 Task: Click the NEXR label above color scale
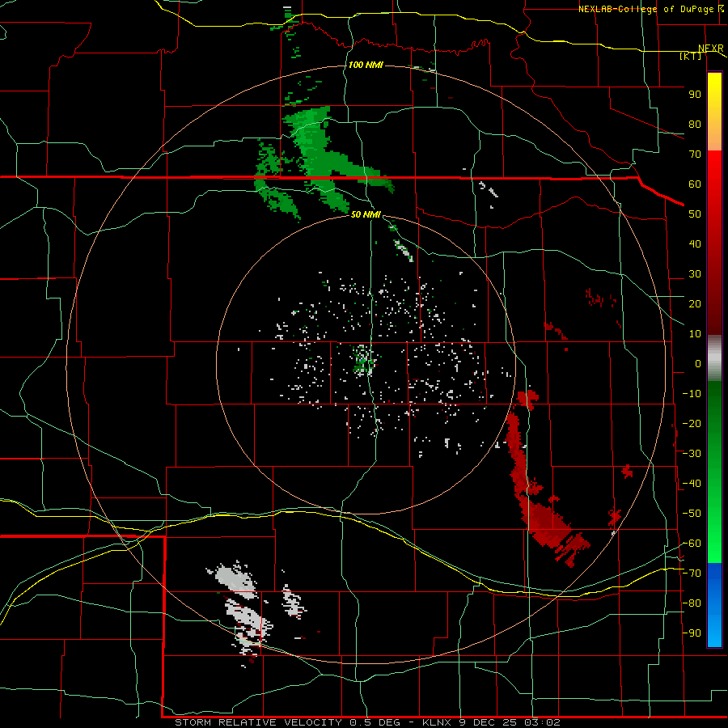710,49
